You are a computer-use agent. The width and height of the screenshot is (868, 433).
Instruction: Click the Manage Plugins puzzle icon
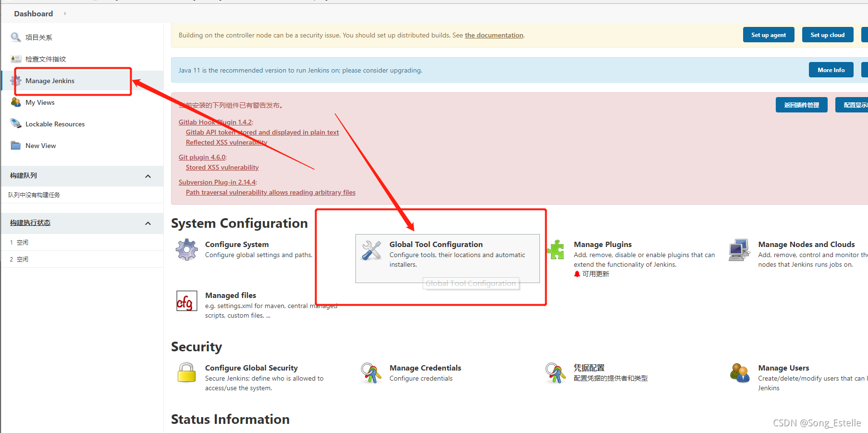pos(556,250)
